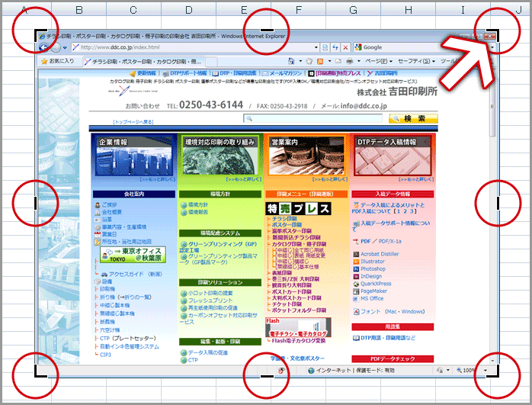The width and height of the screenshot is (532, 405).
Task: Open the zoom dropdown arrow beside 100%
Action: pyautogui.click(x=486, y=371)
